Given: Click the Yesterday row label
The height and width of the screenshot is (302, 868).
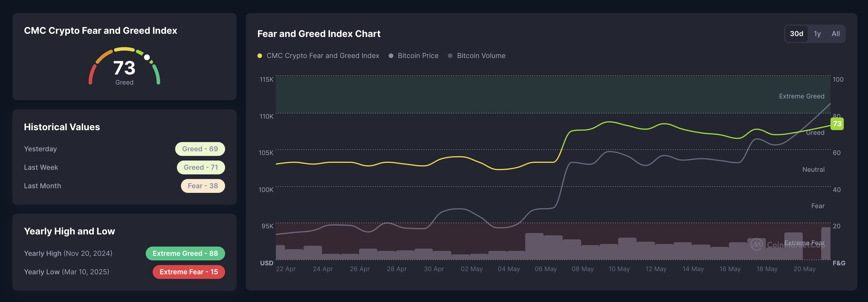Looking at the screenshot, I should (x=40, y=149).
